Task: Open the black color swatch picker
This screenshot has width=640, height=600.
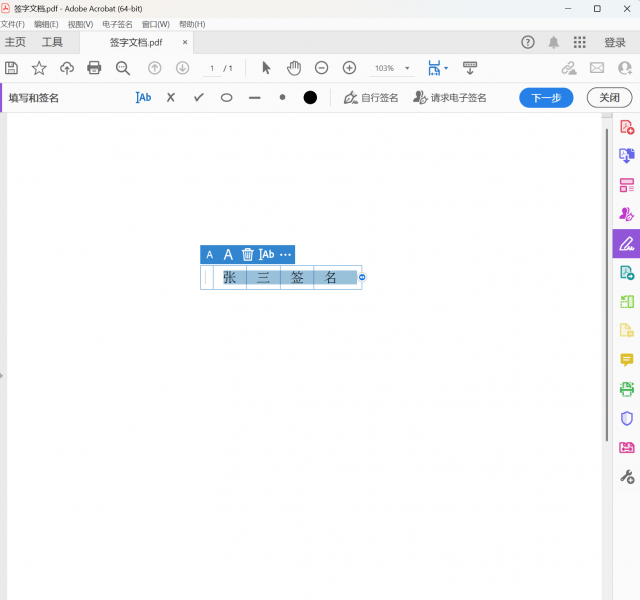Action: [x=310, y=98]
